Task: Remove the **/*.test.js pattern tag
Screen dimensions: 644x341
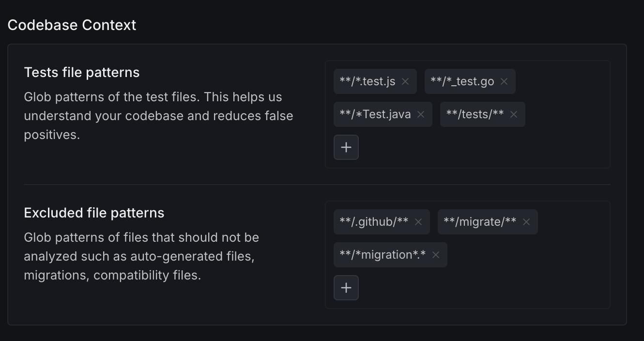Action: pyautogui.click(x=405, y=81)
